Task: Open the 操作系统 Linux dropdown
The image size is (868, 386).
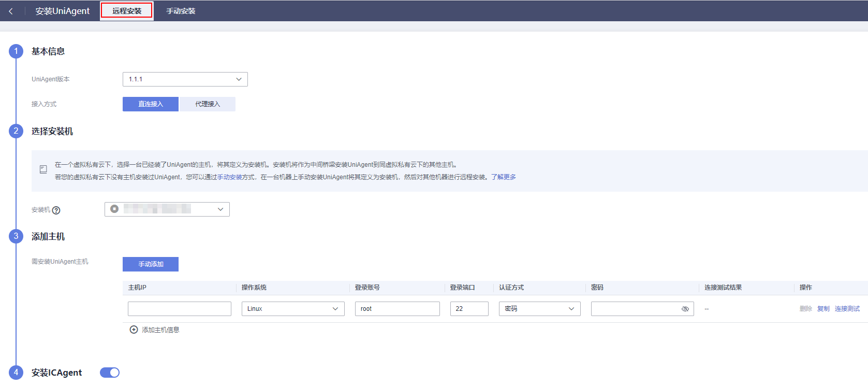Action: 293,309
